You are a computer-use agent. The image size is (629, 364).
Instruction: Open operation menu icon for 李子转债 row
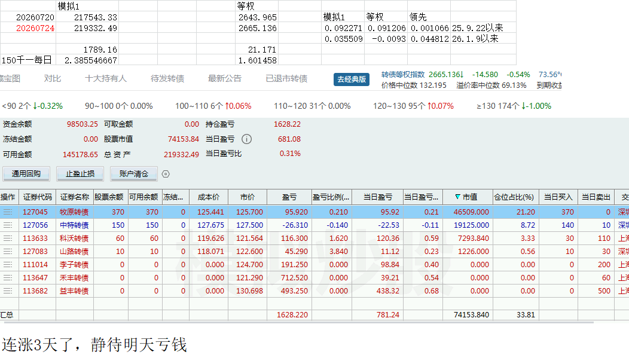pyautogui.click(x=8, y=265)
